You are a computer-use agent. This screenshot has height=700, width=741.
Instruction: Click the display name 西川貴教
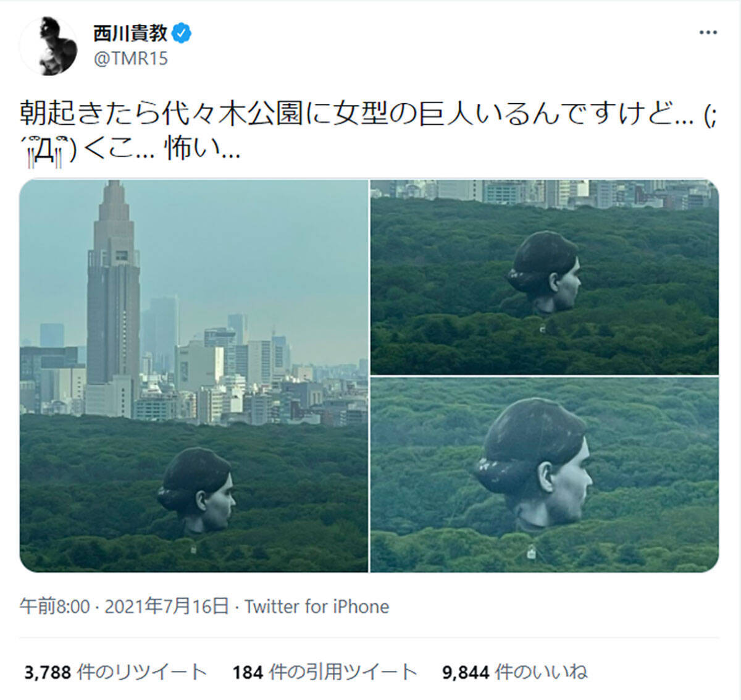click(130, 33)
